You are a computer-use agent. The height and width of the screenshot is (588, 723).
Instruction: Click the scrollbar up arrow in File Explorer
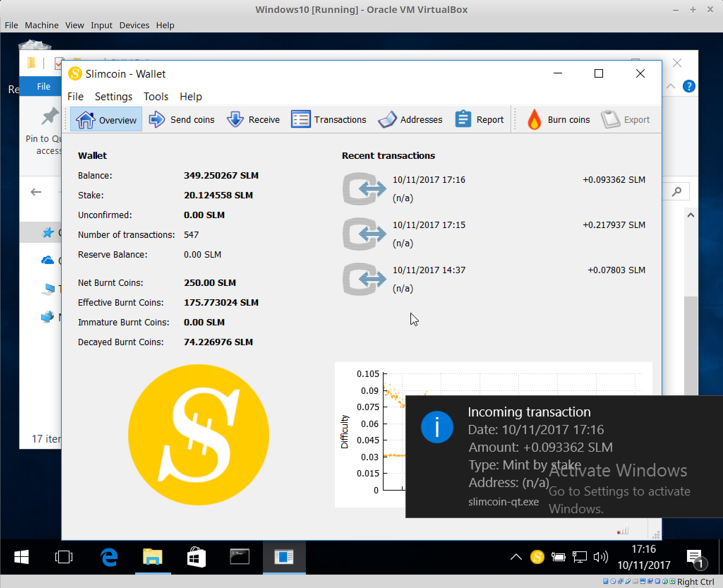click(x=691, y=215)
